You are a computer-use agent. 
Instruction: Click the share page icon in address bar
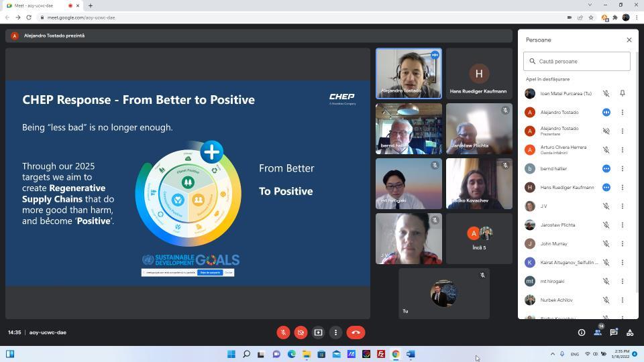pyautogui.click(x=580, y=17)
